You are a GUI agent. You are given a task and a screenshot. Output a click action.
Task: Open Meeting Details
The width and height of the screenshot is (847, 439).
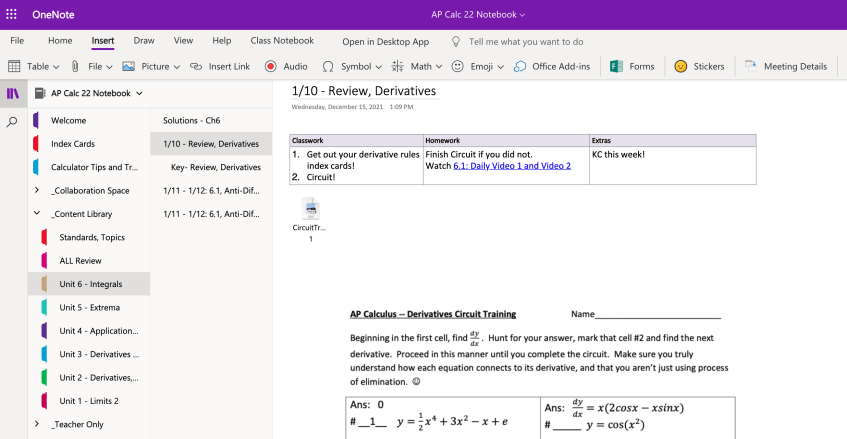pos(751,67)
